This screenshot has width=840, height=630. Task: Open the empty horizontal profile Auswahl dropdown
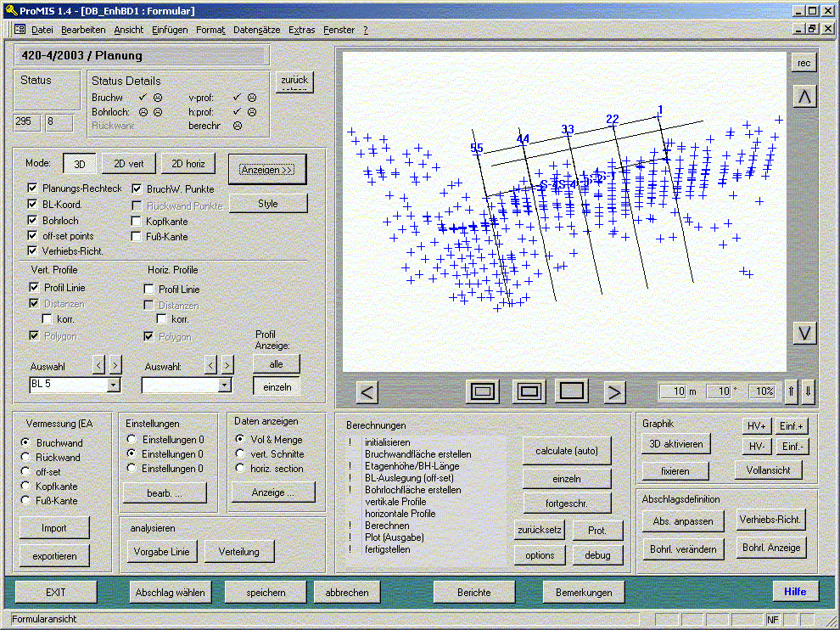pyautogui.click(x=224, y=385)
